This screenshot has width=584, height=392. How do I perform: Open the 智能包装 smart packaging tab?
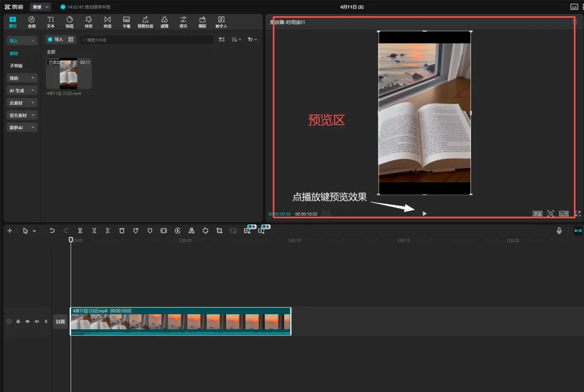145,22
